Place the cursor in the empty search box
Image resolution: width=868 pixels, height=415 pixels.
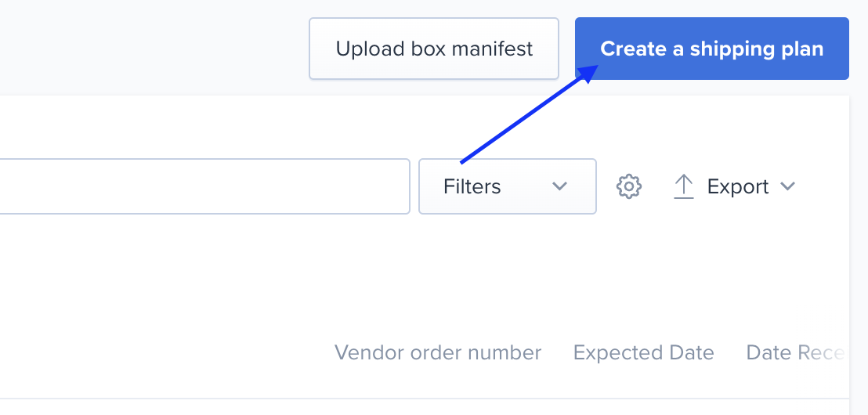tap(204, 186)
